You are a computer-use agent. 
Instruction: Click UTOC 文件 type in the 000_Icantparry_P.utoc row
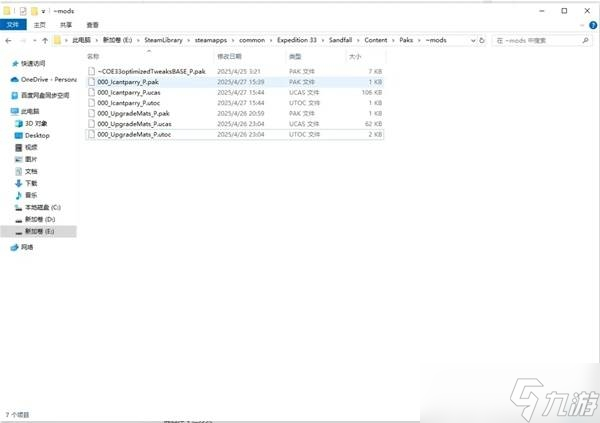point(304,103)
